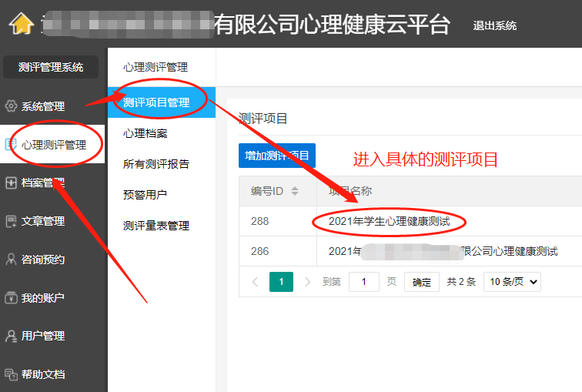This screenshot has width=582, height=392.
Task: Click the page number input field
Action: point(363,282)
